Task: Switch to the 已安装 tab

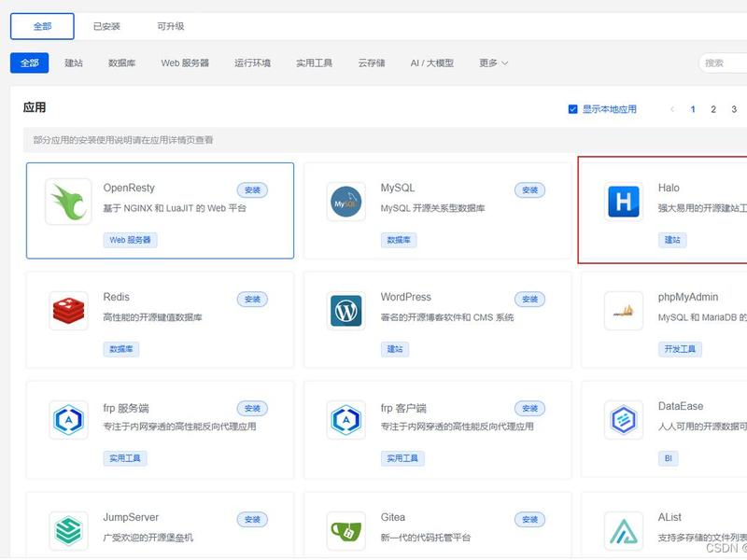Action: click(x=106, y=26)
